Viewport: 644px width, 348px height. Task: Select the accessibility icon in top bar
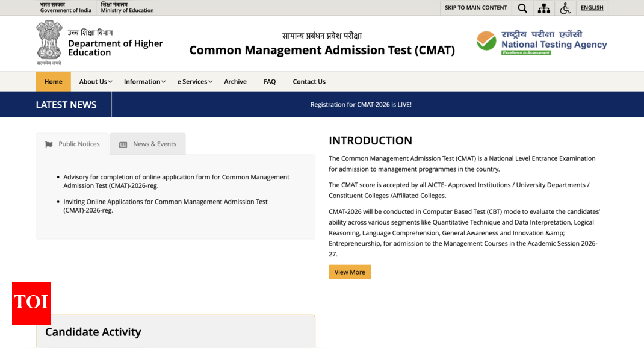(565, 8)
